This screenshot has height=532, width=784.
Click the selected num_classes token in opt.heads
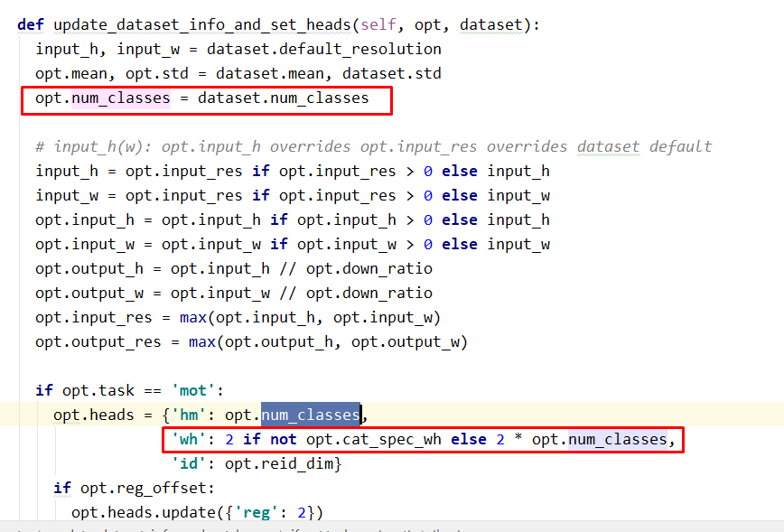311,415
